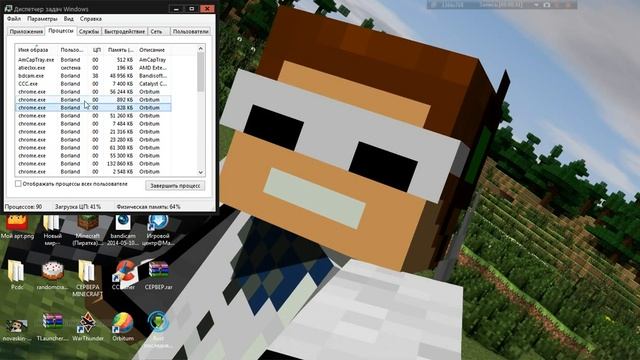640x360 pixels.
Task: Enable Отображать процессы всех пользователей checkbox
Action: tap(18, 184)
